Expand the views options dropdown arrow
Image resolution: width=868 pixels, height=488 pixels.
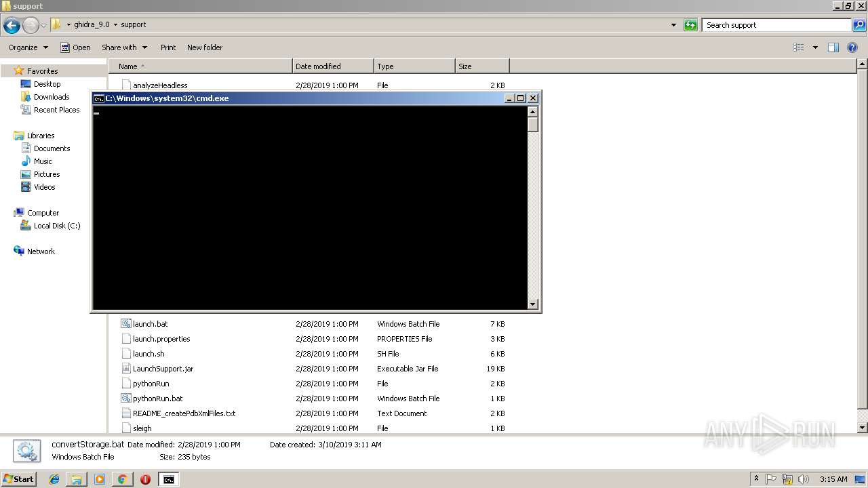(x=815, y=47)
